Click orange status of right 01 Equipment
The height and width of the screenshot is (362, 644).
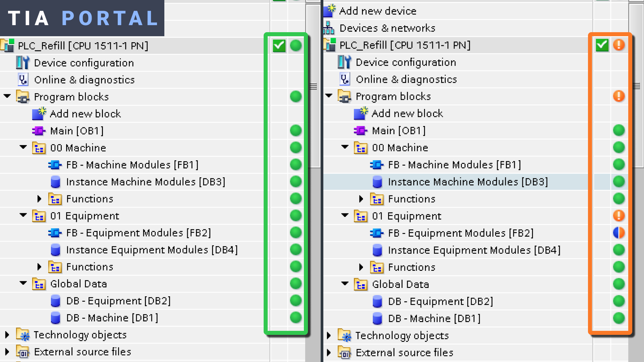point(619,216)
